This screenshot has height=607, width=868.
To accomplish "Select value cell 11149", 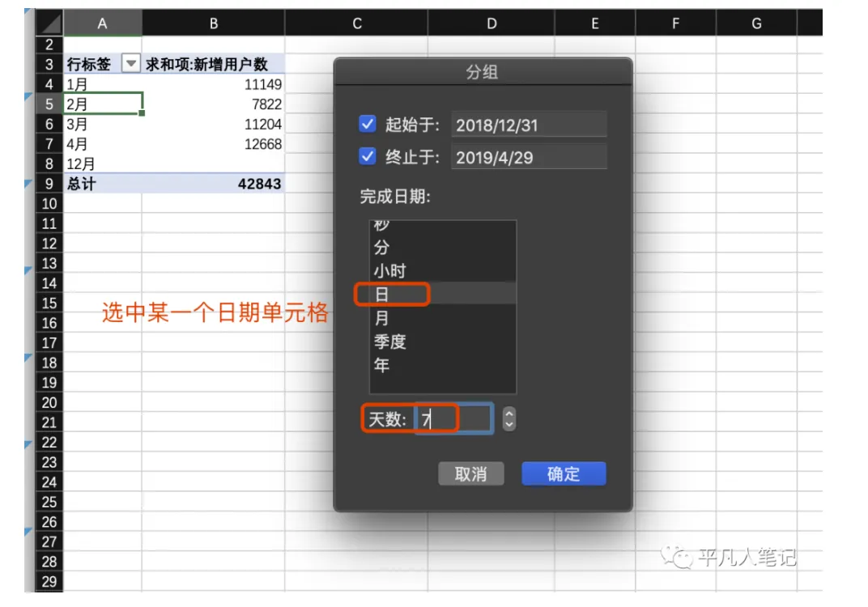I will 214,84.
